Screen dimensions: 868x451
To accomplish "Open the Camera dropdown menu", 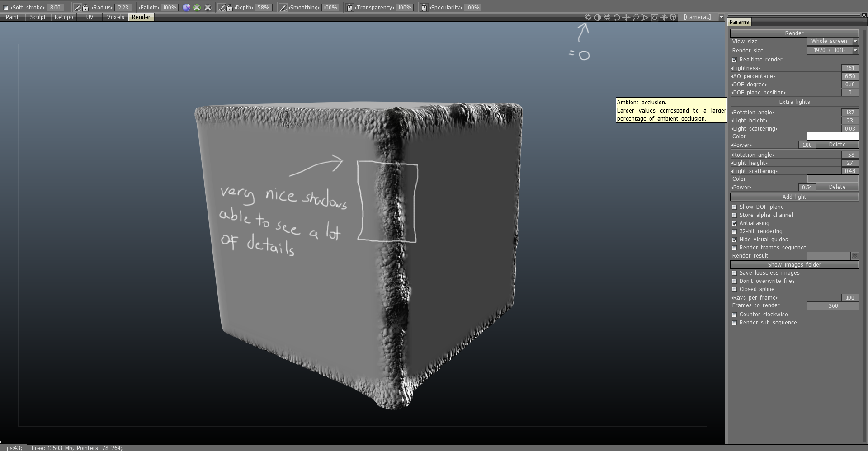I will 721,17.
